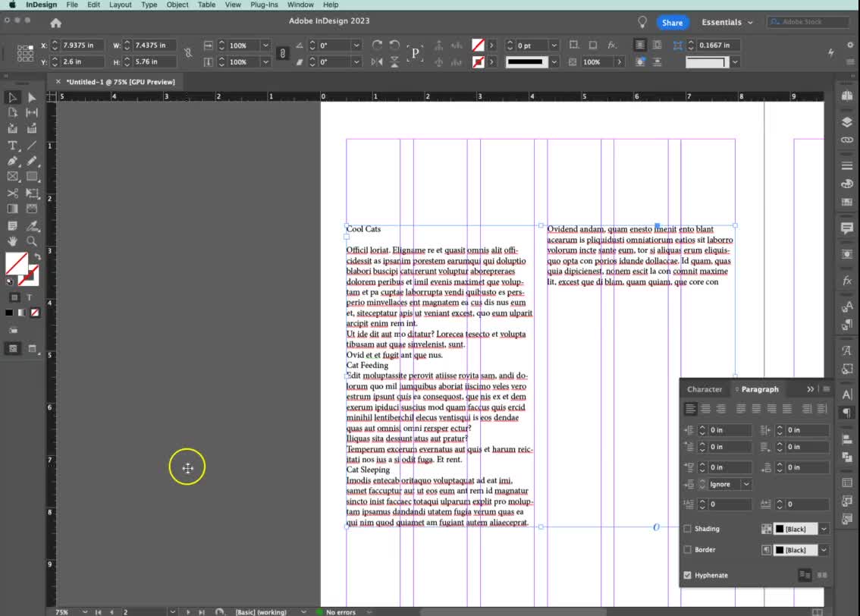Screen dimensions: 860x616
Task: Enable the Border checkbox
Action: coord(688,549)
